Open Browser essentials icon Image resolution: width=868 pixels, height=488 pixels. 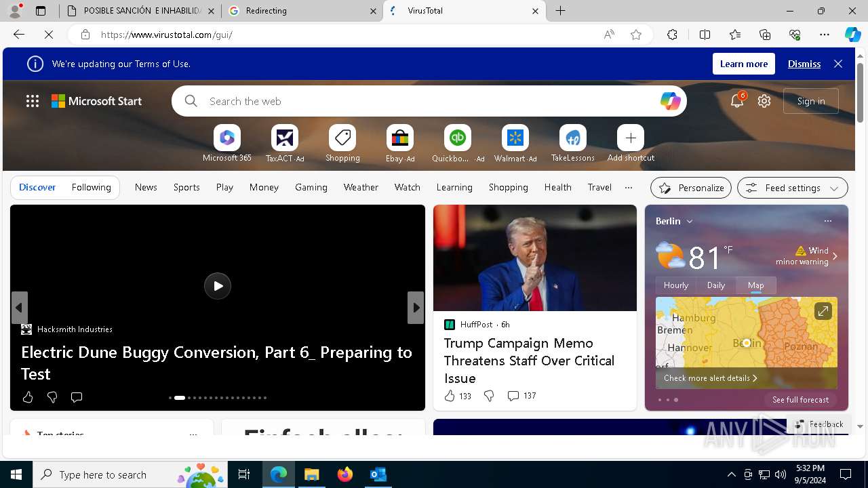click(x=795, y=35)
